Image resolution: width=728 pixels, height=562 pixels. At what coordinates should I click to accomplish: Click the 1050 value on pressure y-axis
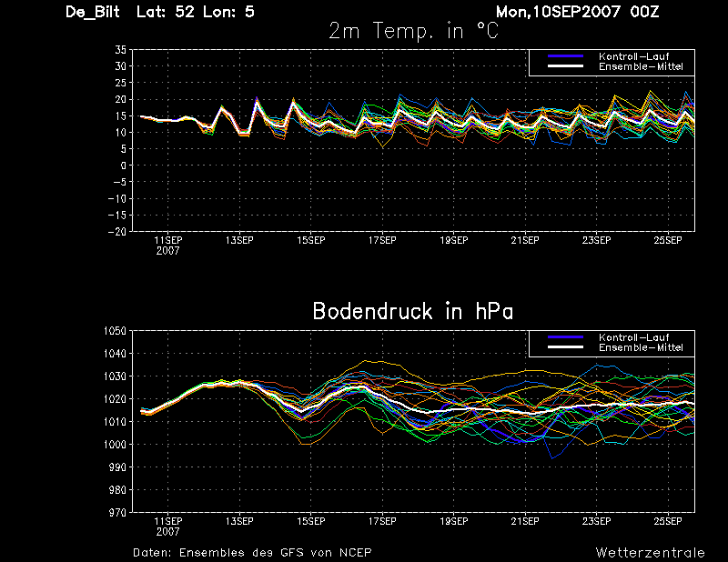116,331
